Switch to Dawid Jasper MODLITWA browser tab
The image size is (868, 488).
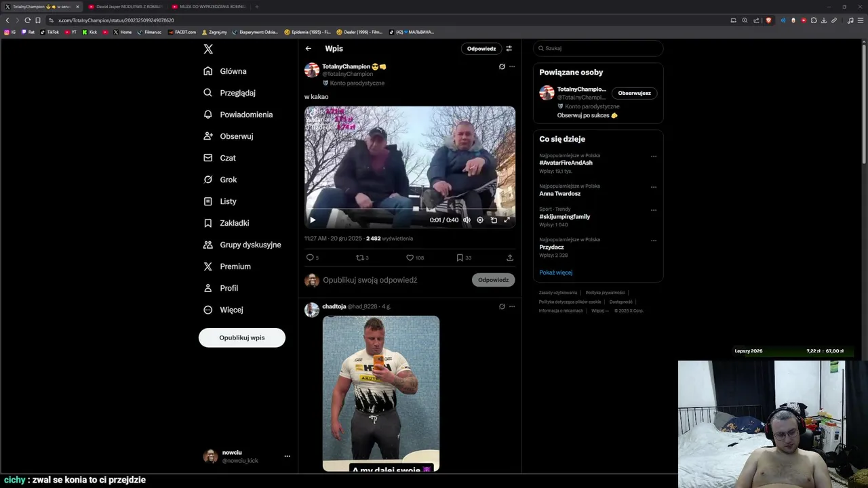[125, 7]
